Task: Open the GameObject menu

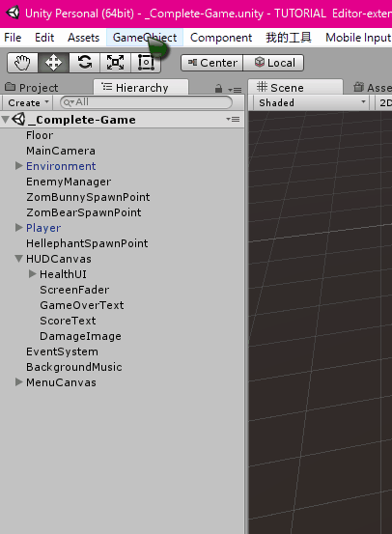Action: 145,38
